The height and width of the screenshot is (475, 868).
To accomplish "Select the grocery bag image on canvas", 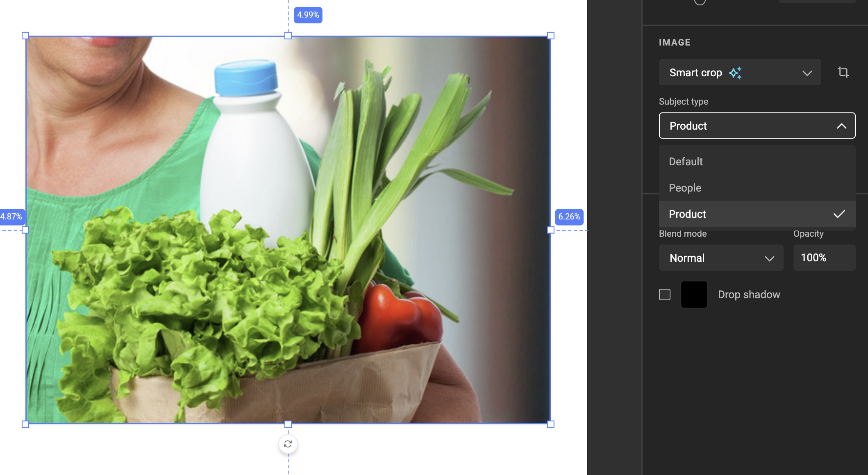I will coord(288,230).
